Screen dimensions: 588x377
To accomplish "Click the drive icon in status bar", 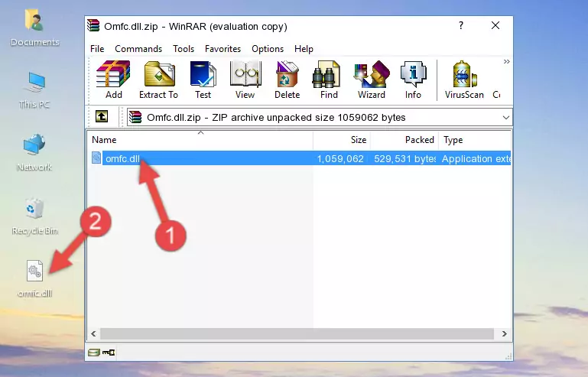I will click(x=94, y=353).
